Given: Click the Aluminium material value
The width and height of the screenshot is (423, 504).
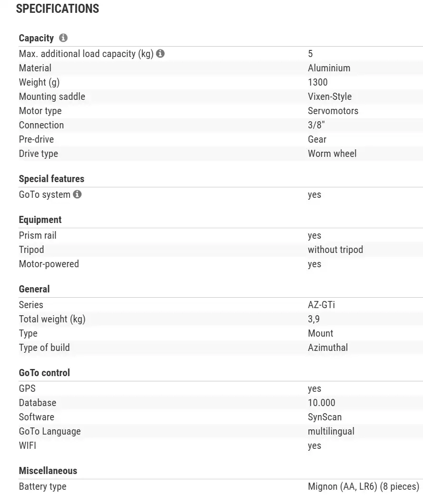Looking at the screenshot, I should click(x=329, y=68).
